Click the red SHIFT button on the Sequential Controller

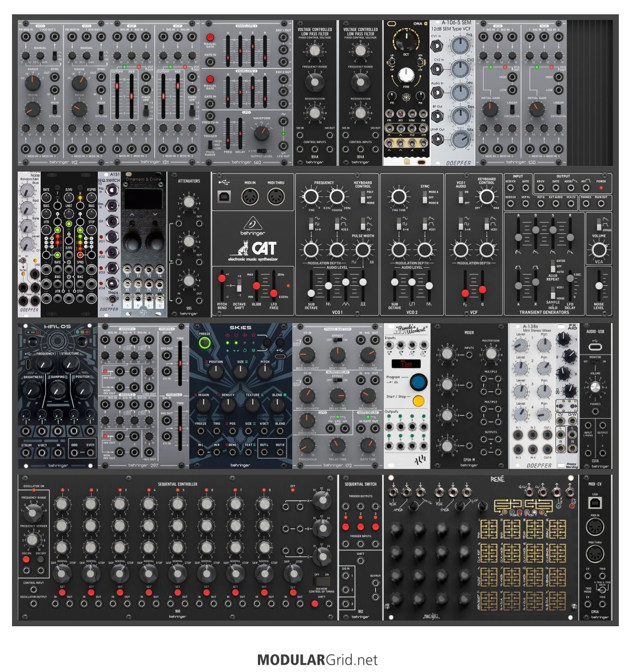coord(315,603)
